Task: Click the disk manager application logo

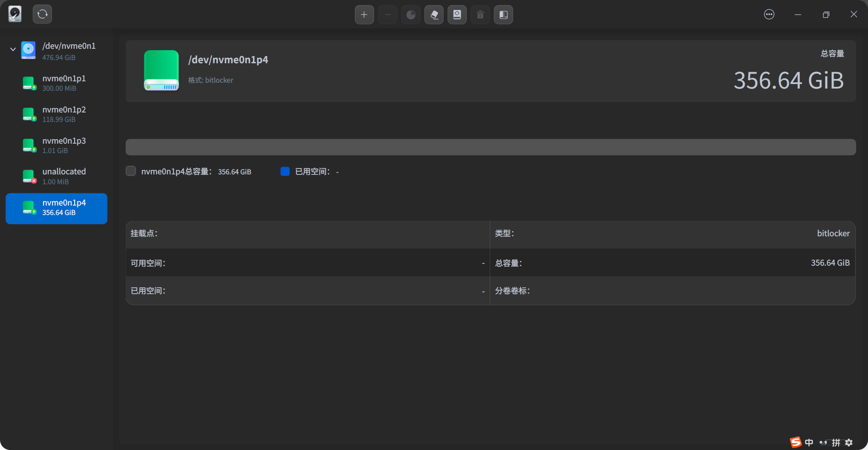Action: coord(14,14)
